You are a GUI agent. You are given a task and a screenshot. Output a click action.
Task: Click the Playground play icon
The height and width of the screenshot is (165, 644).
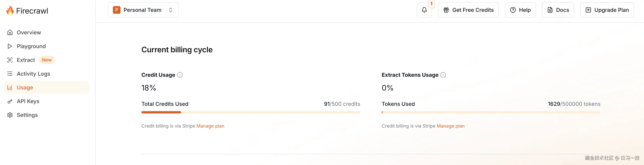[x=10, y=46]
